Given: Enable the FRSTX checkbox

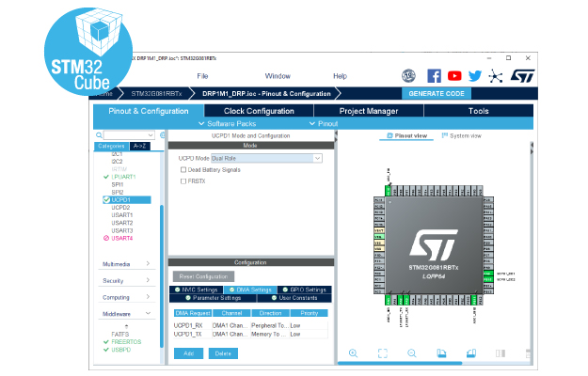Looking at the screenshot, I should coord(183,181).
